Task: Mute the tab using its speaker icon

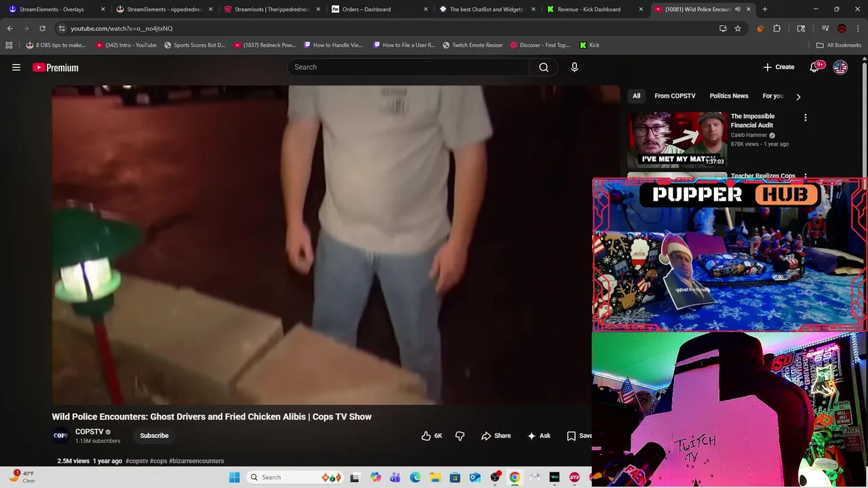Action: tap(738, 9)
